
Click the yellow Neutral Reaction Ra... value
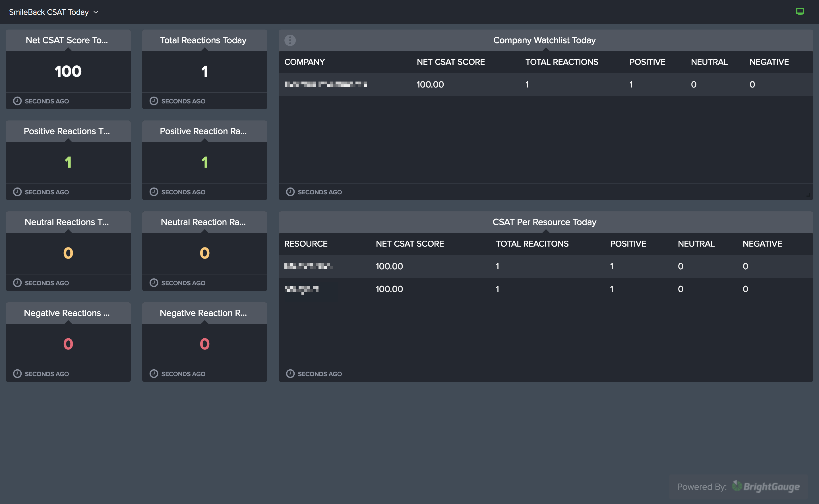(x=204, y=253)
